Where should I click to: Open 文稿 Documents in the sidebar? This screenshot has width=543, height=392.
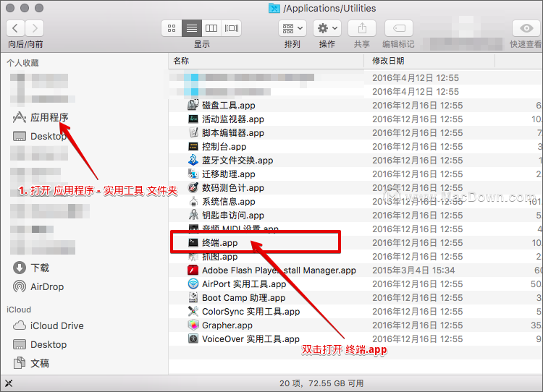tap(31, 363)
